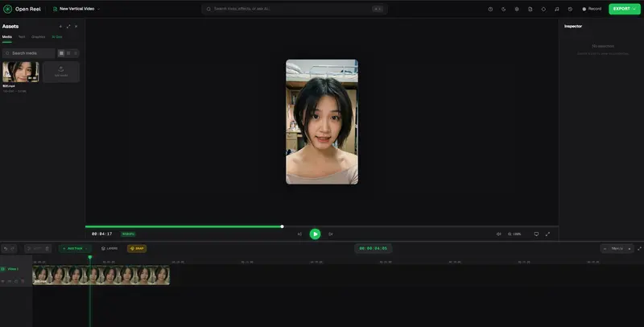Open settings via the gear icon
This screenshot has height=327, width=644.
(x=517, y=9)
